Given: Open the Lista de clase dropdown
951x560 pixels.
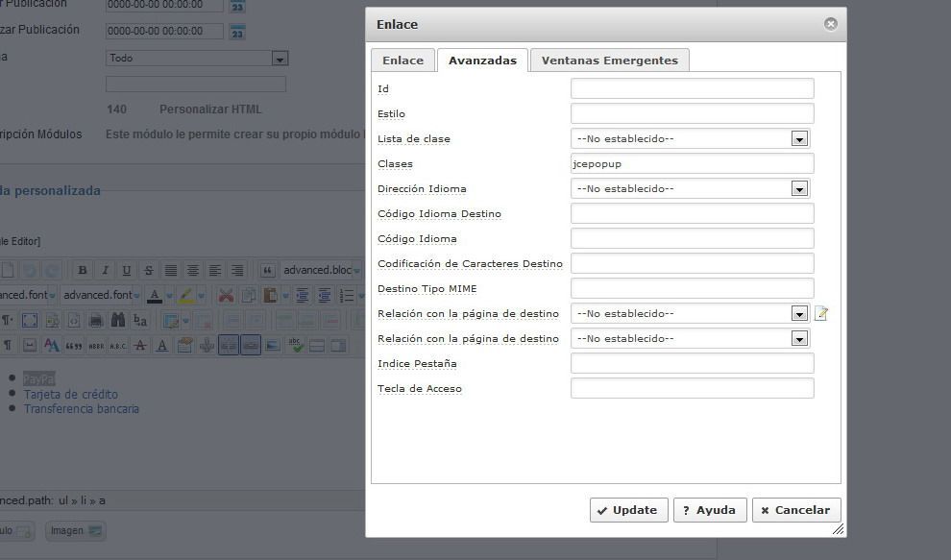Looking at the screenshot, I should (690, 139).
